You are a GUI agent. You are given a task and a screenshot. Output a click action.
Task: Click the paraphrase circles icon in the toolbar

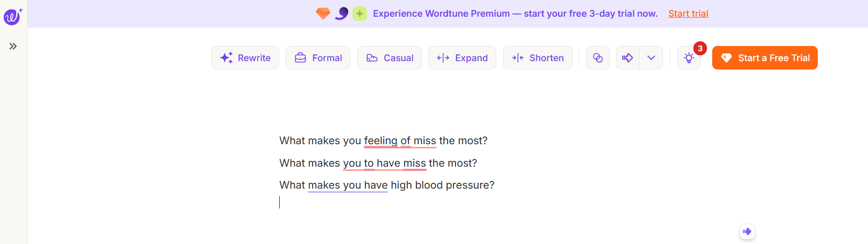pos(598,58)
